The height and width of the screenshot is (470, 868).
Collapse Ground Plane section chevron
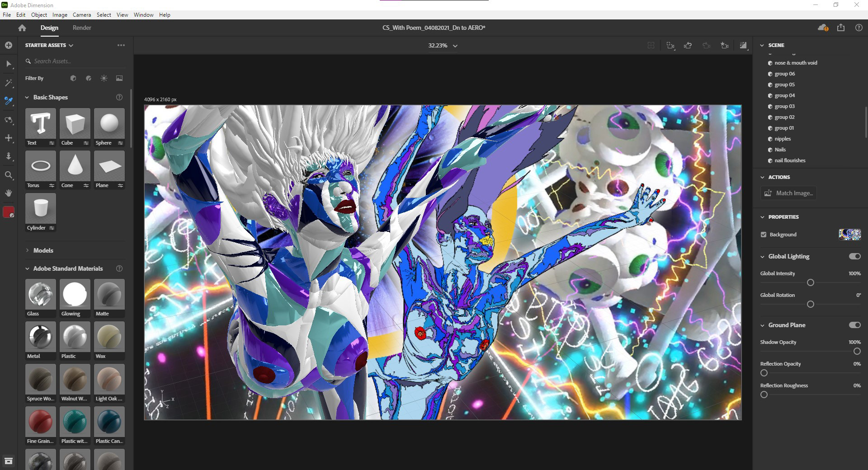click(762, 325)
